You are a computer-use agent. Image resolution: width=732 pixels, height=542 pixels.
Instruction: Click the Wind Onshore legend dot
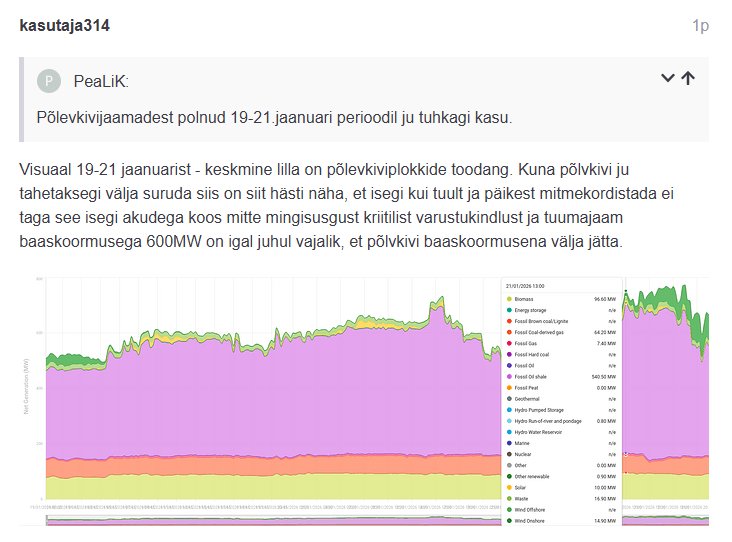coord(509,520)
